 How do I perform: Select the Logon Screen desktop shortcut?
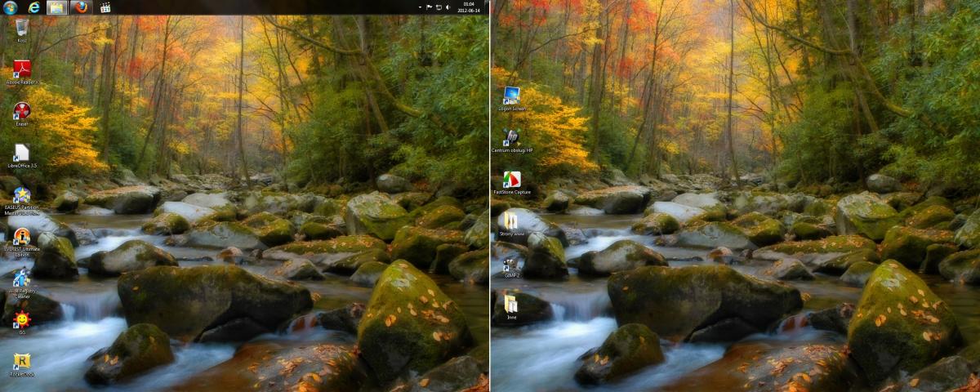click(512, 99)
